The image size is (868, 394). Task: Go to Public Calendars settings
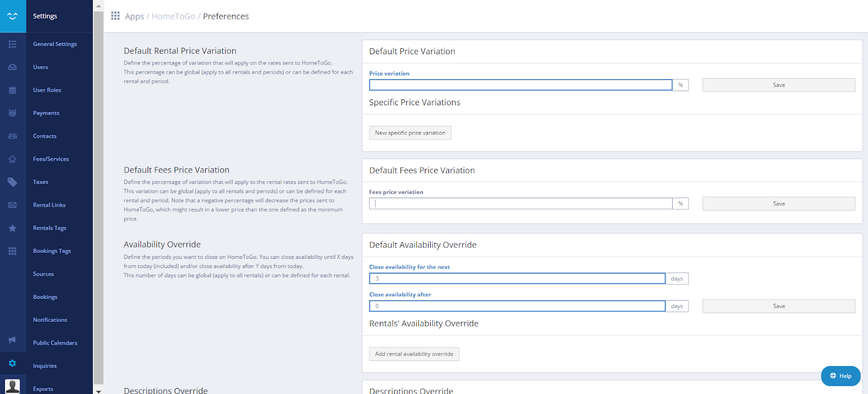coord(55,343)
